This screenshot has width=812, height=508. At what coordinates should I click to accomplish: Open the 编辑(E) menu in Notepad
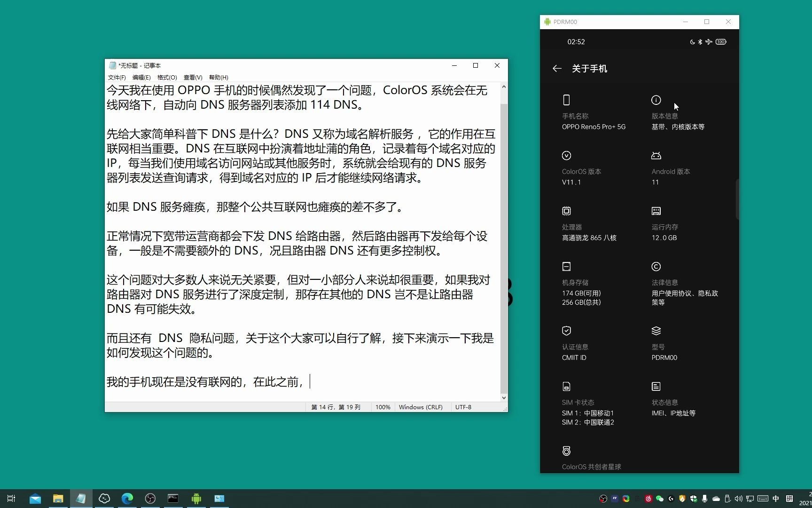[141, 78]
